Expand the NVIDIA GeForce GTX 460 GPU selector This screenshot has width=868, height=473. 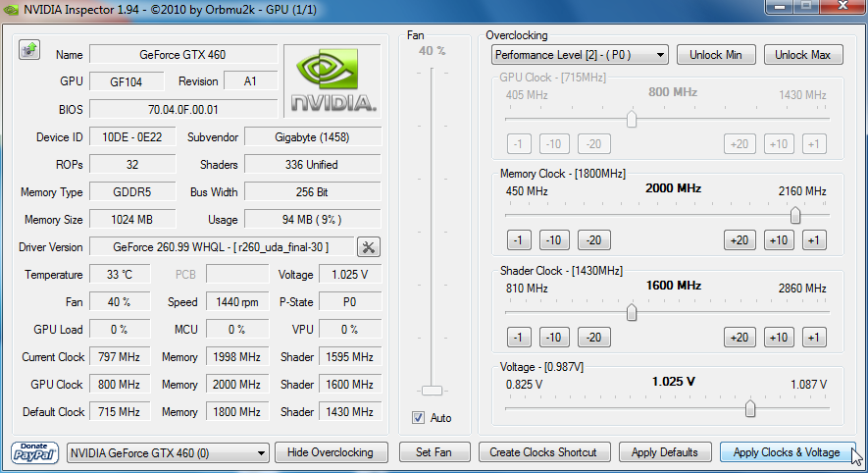point(168,452)
